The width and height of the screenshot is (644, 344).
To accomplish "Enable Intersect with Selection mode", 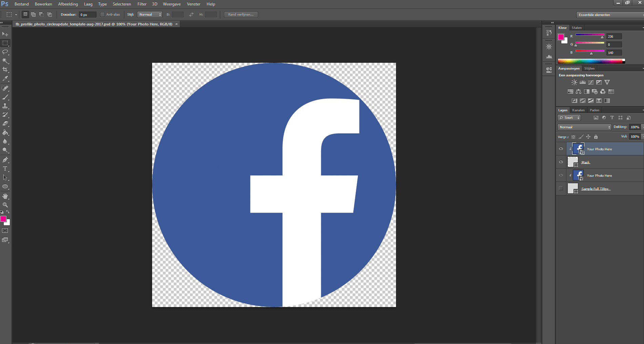I will 49,14.
